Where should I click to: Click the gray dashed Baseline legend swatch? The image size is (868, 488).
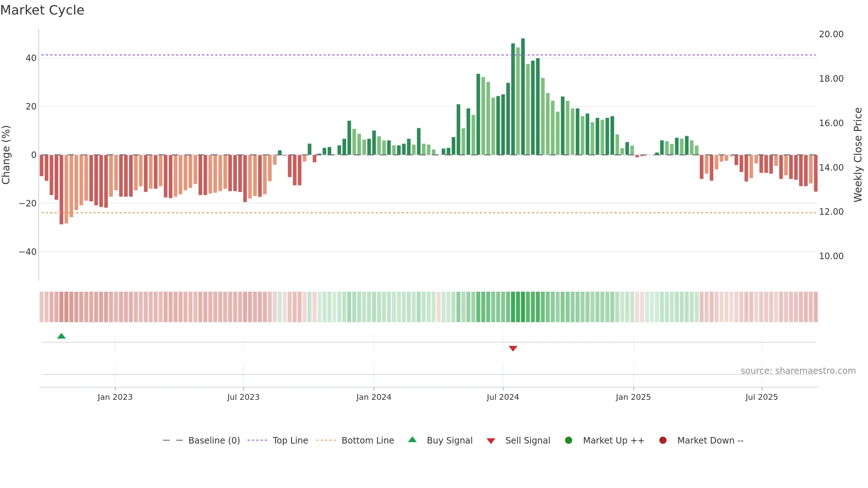pos(173,440)
